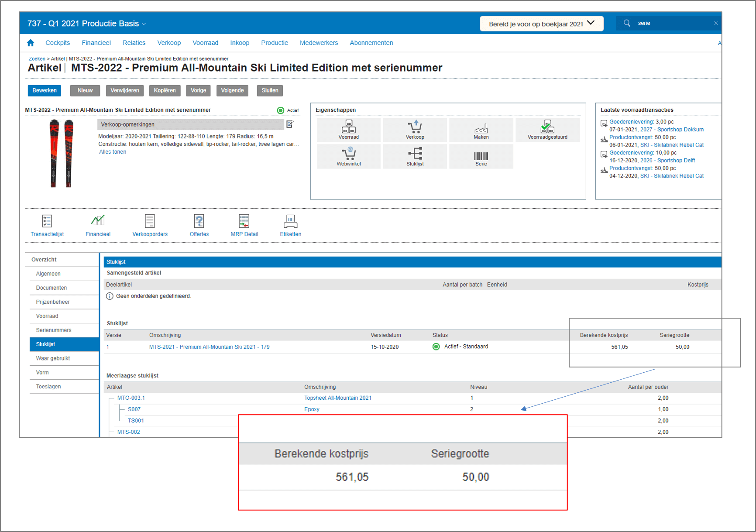Click the Bewerken button

(44, 90)
